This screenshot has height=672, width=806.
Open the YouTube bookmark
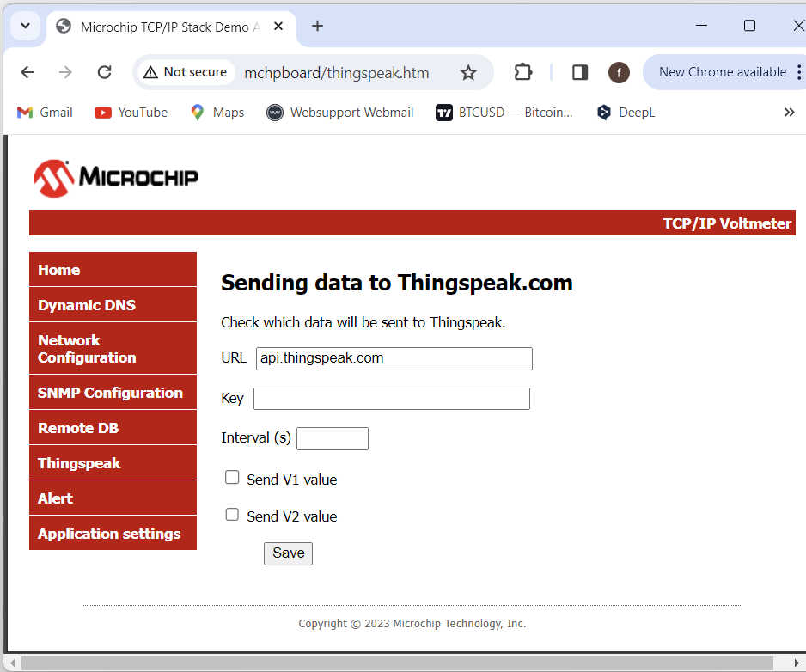(x=131, y=112)
